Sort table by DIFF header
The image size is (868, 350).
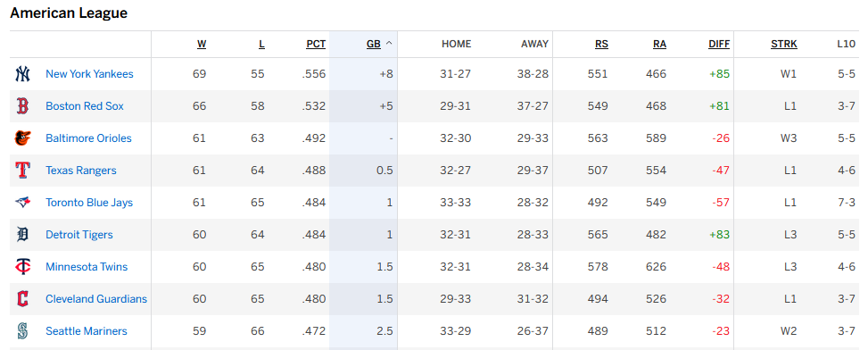(x=719, y=44)
